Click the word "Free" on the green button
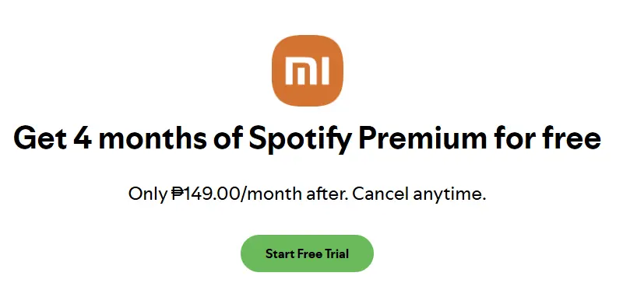Image resolution: width=644 pixels, height=297 pixels. (308, 253)
